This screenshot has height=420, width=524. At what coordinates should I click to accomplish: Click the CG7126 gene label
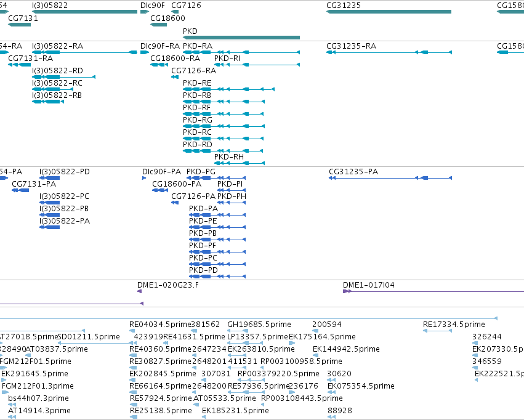[186, 6]
